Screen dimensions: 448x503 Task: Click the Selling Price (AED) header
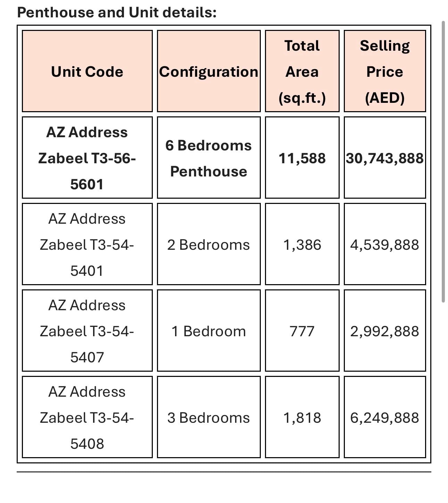[385, 71]
